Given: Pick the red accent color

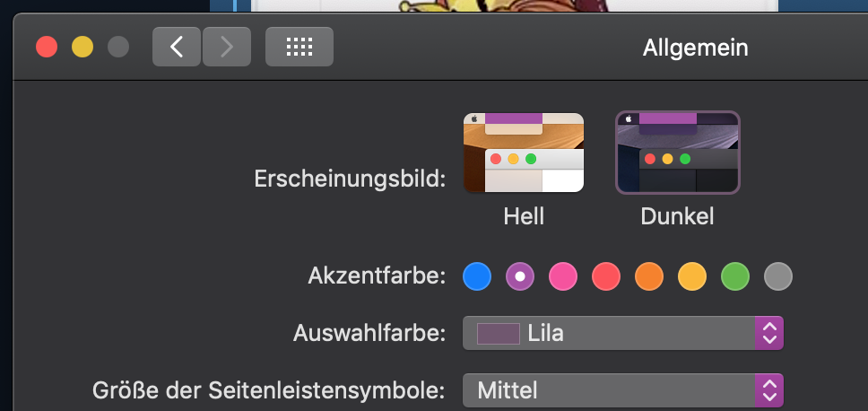Looking at the screenshot, I should (x=606, y=276).
